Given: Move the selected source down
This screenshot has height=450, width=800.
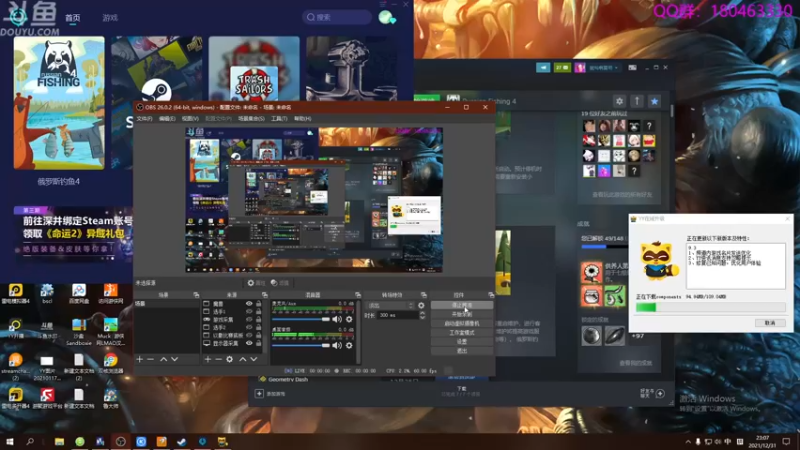Looking at the screenshot, I should 254,359.
